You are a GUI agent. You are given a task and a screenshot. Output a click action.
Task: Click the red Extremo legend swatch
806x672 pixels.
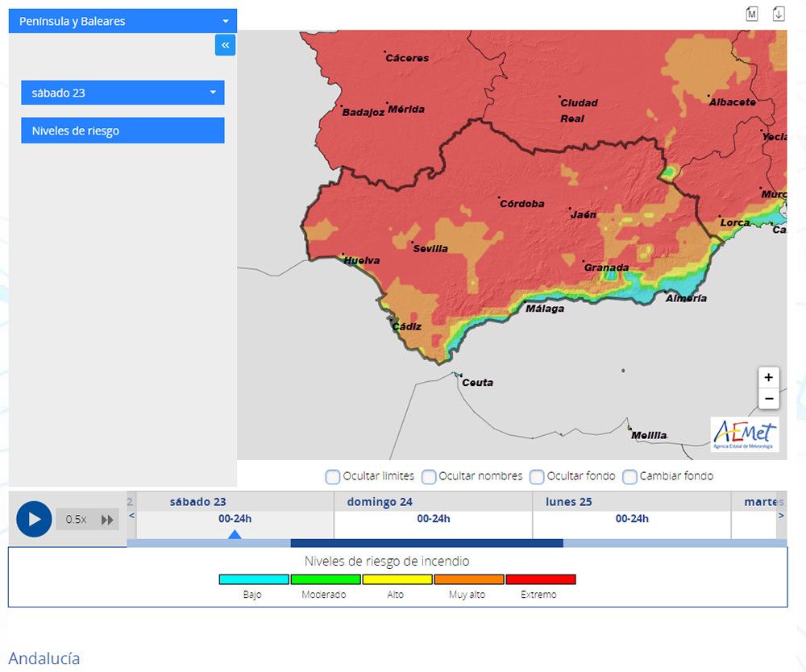[x=541, y=579]
